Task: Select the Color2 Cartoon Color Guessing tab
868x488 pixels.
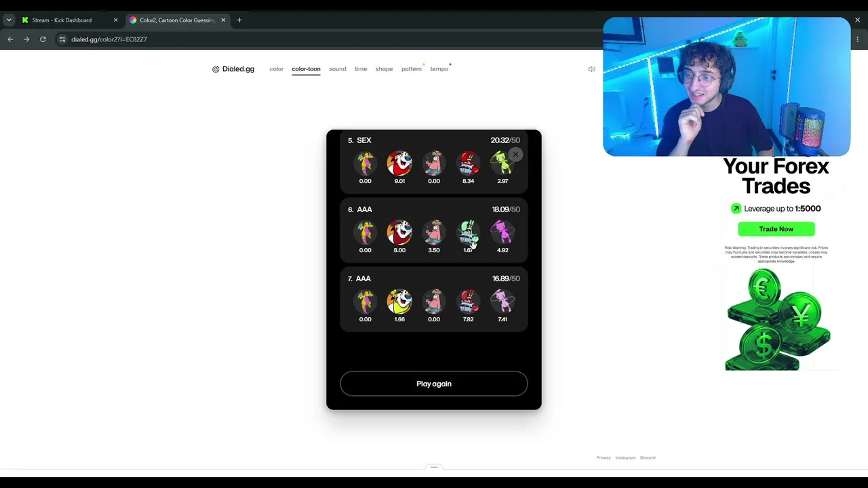Action: (x=177, y=20)
